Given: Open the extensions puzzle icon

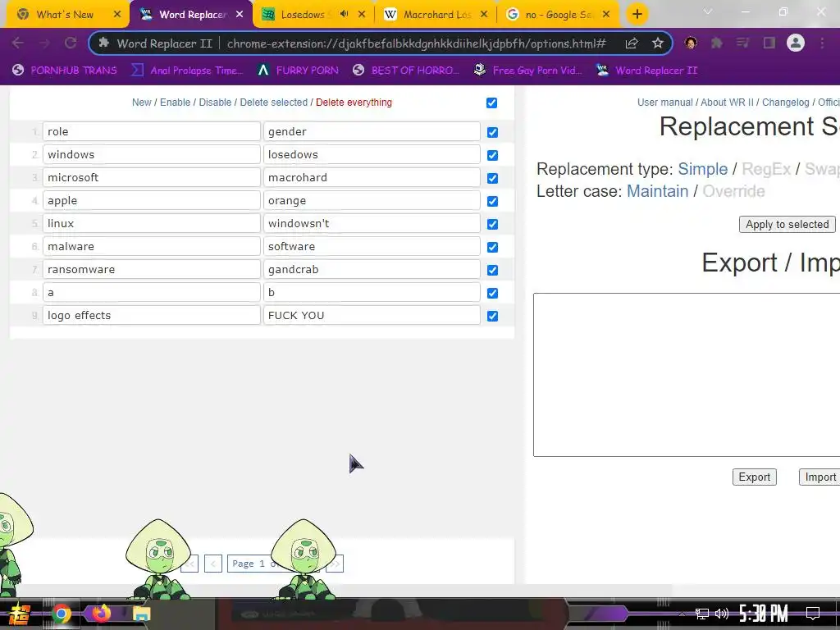Looking at the screenshot, I should click(716, 43).
